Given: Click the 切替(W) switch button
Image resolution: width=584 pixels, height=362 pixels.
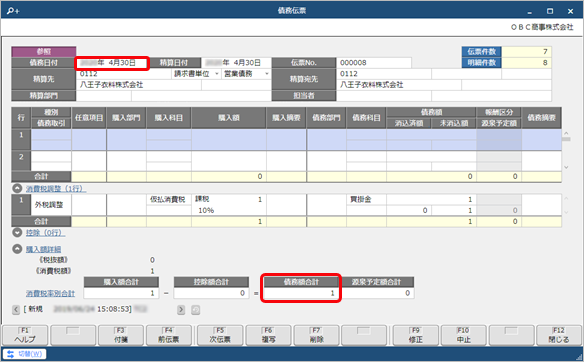Looking at the screenshot, I should pos(25,354).
